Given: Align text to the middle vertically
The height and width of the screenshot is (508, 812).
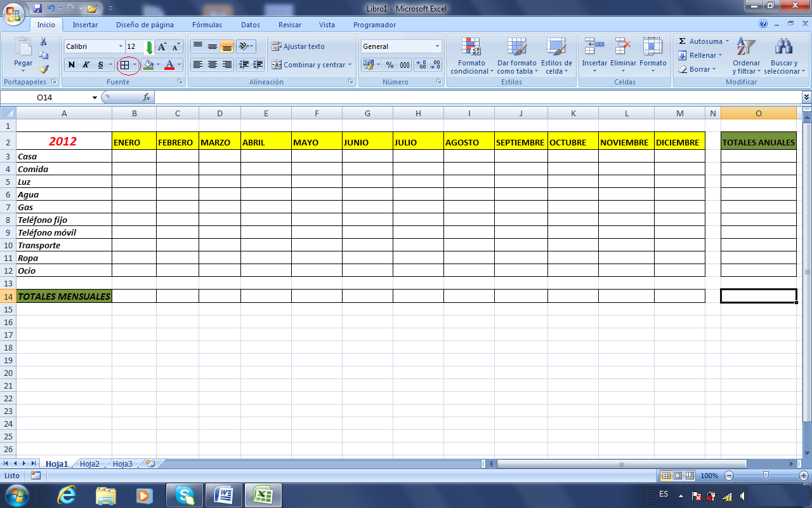Looking at the screenshot, I should point(213,46).
